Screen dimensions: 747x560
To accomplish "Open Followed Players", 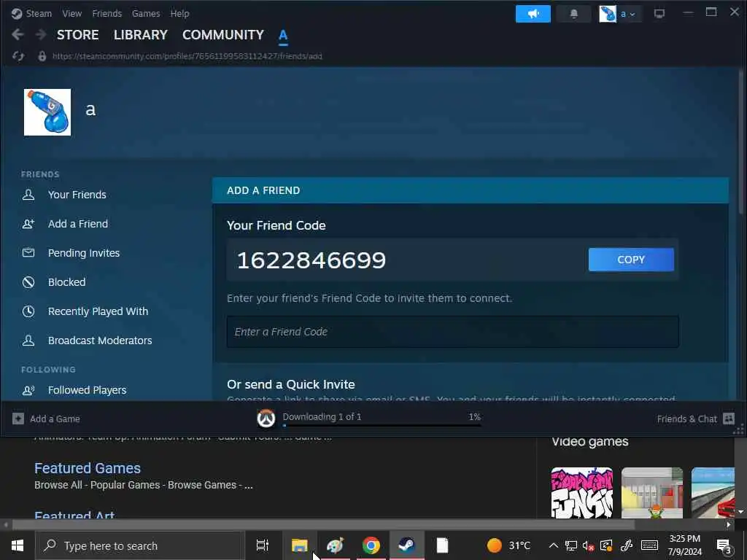I will (x=88, y=390).
